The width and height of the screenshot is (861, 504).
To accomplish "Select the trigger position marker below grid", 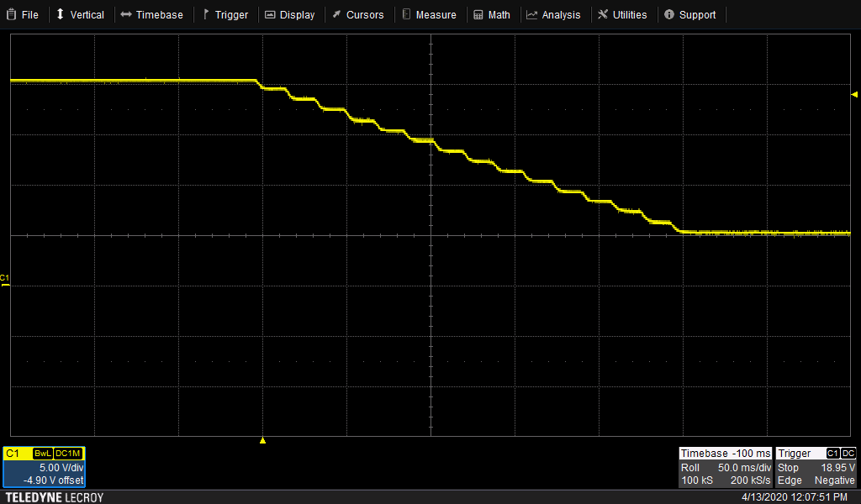I will pos(262,440).
